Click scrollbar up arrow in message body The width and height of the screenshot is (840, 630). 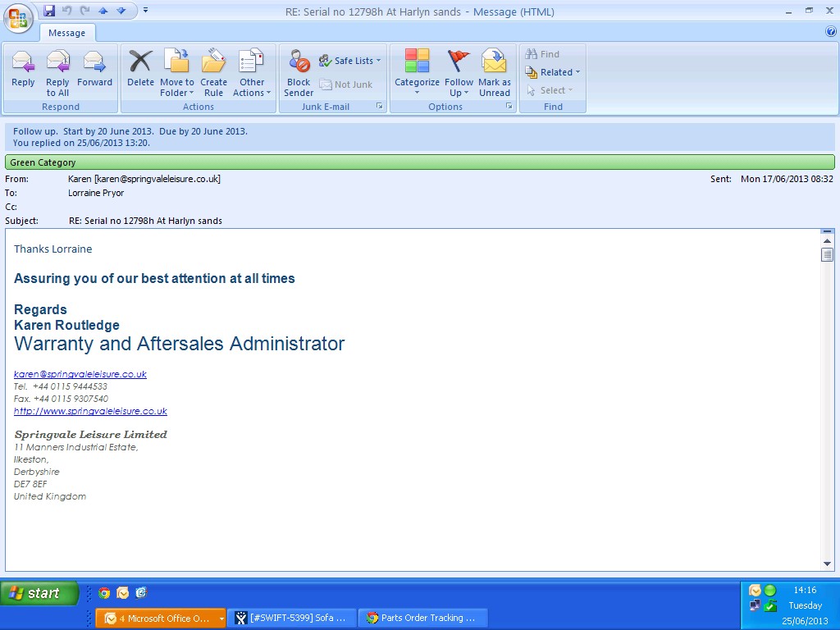(x=827, y=241)
